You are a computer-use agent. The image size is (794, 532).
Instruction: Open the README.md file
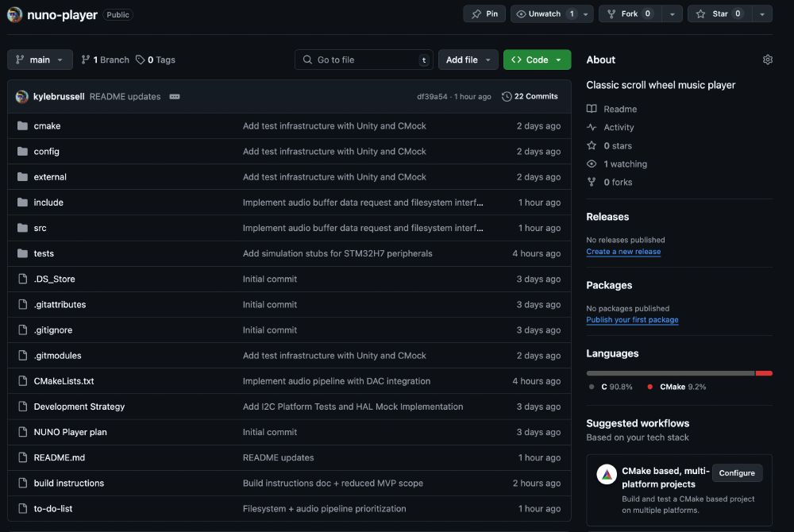click(60, 457)
